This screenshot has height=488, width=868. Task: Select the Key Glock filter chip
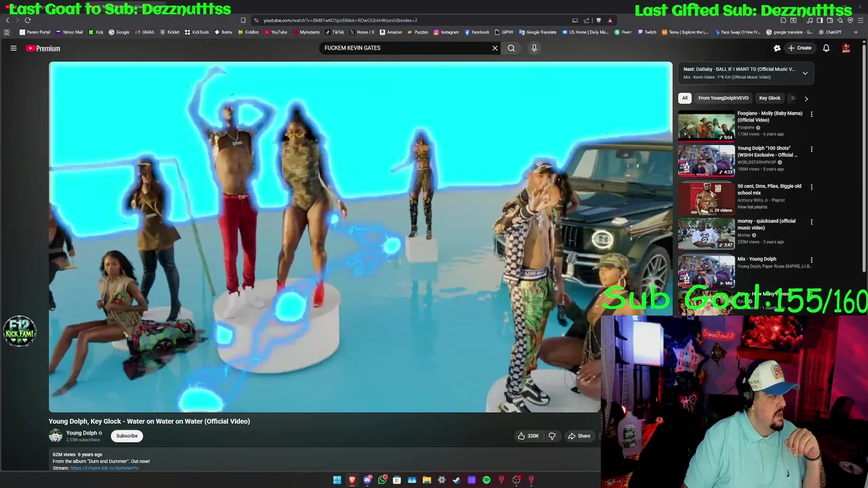click(770, 98)
